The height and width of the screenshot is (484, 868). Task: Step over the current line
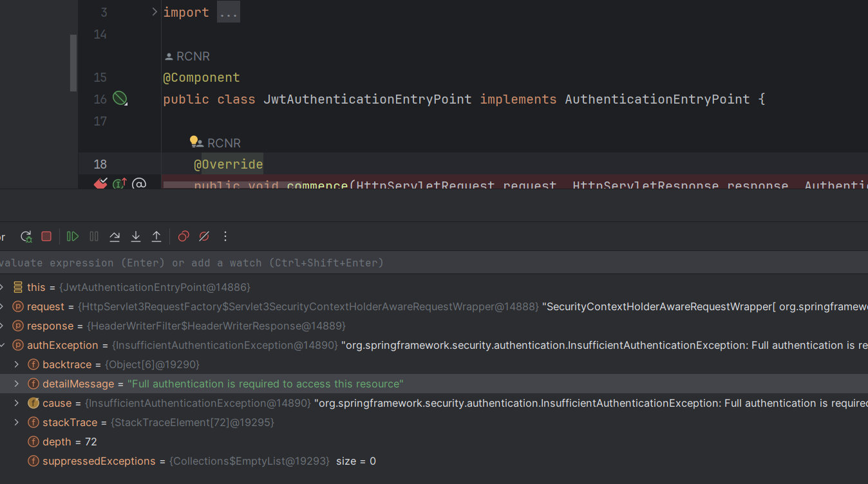coord(115,236)
